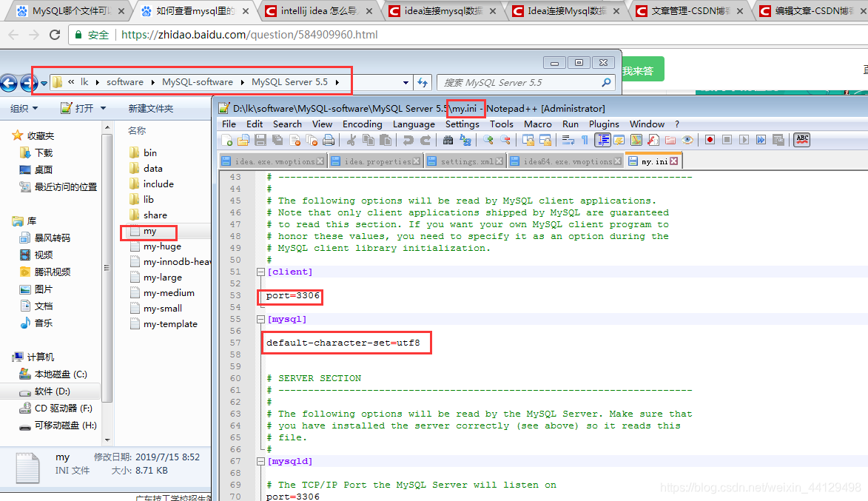Click the Synchronize Horizontal Scrolling icon
This screenshot has height=501, width=868.
[x=545, y=140]
